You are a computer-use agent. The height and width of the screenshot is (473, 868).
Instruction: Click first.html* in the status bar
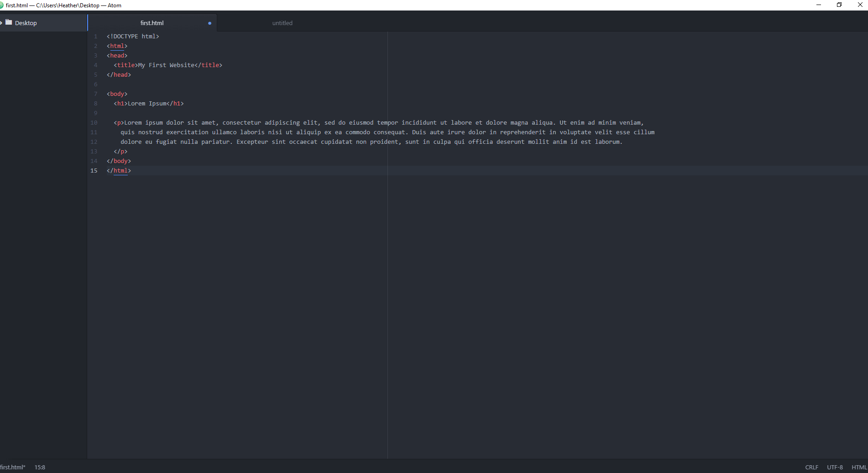pos(14,467)
